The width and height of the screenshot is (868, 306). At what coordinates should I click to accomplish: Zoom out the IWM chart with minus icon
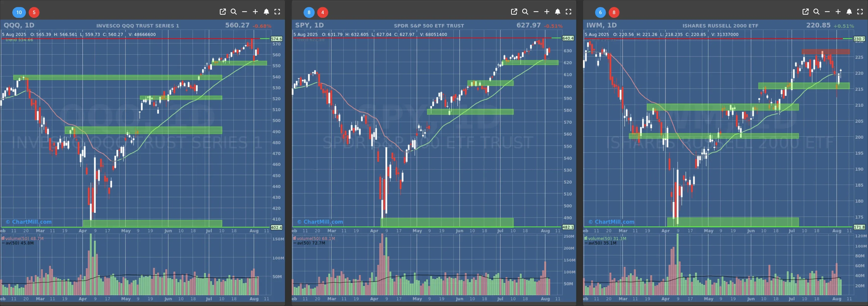click(x=827, y=12)
